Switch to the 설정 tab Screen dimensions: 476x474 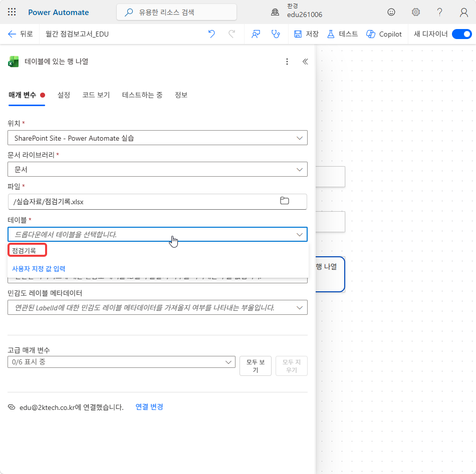[x=64, y=95]
